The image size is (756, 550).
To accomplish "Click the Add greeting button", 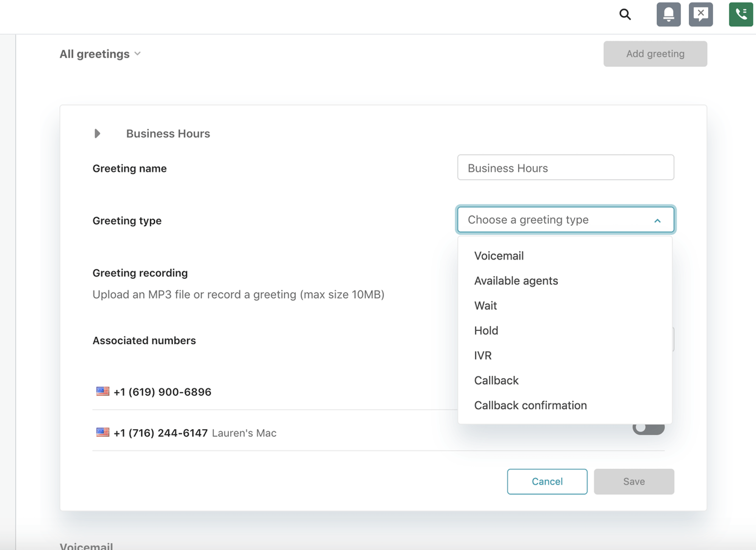I will tap(655, 53).
